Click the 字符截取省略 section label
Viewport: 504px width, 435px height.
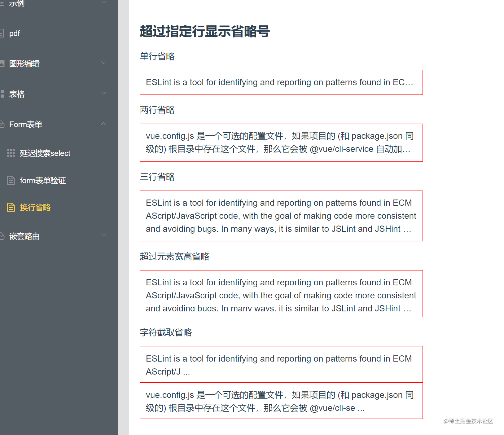(166, 332)
